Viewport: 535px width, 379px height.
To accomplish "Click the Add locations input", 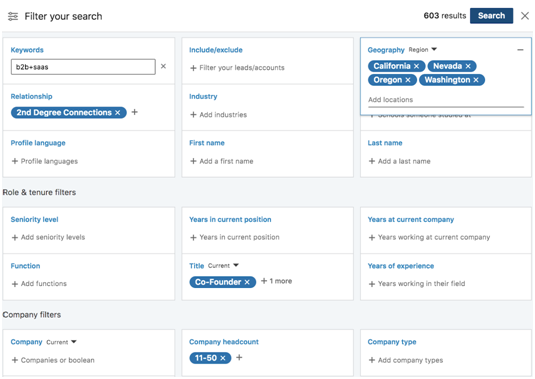I will [446, 100].
